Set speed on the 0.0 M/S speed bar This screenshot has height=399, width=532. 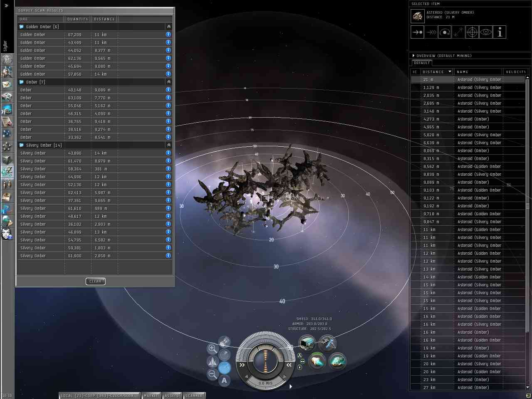coord(265,383)
